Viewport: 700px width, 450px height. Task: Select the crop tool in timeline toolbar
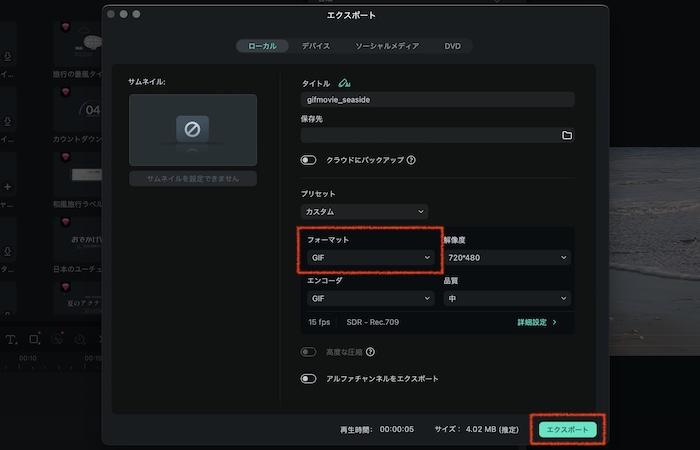pos(34,339)
